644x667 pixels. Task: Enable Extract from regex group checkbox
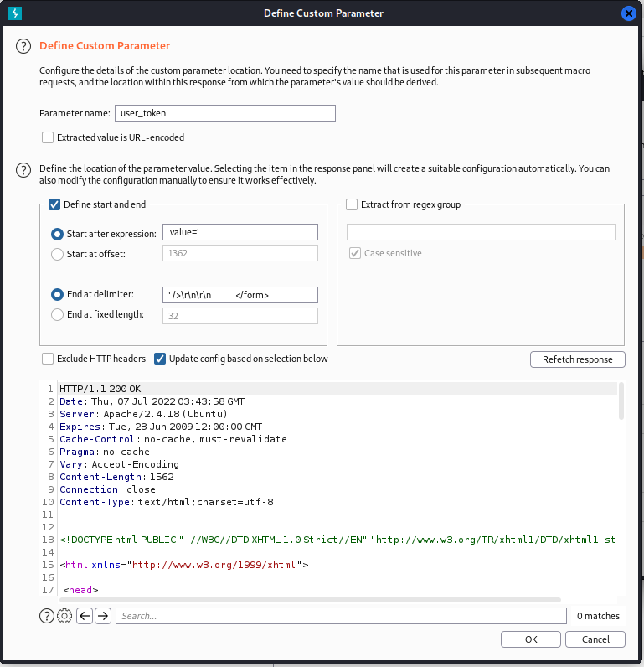pos(352,204)
